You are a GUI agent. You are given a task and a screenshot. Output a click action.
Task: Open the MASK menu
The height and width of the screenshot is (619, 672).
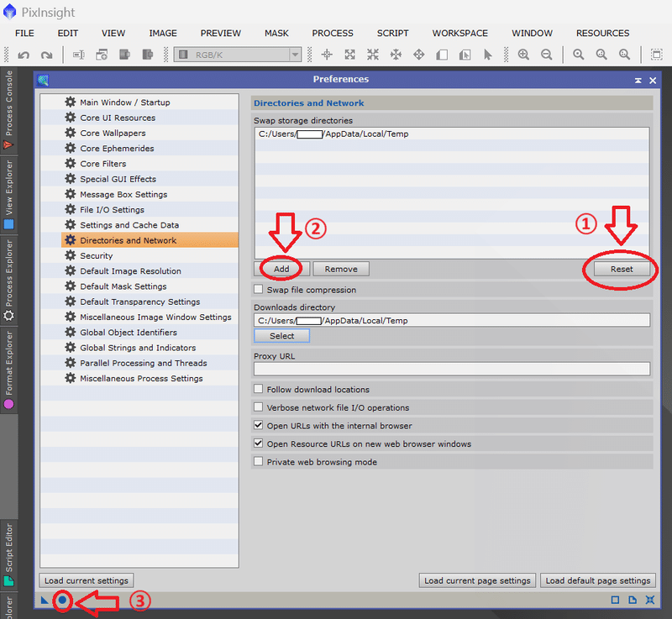click(x=276, y=33)
